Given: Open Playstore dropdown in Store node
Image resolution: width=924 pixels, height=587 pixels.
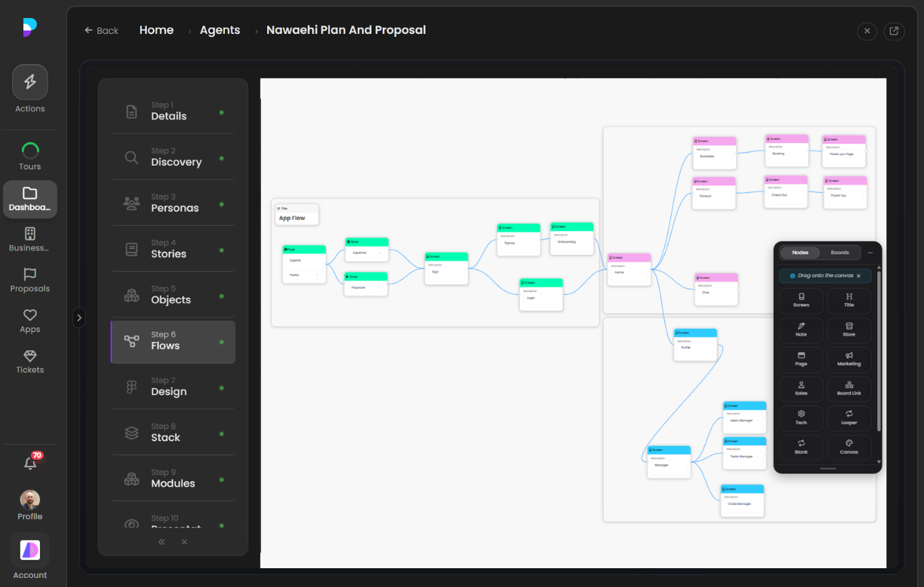Looking at the screenshot, I should click(x=366, y=287).
